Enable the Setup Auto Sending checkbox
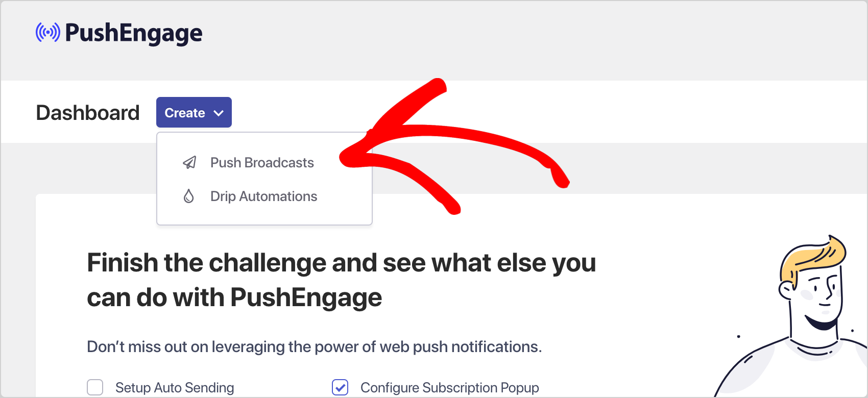Viewport: 868px width, 398px height. (95, 387)
